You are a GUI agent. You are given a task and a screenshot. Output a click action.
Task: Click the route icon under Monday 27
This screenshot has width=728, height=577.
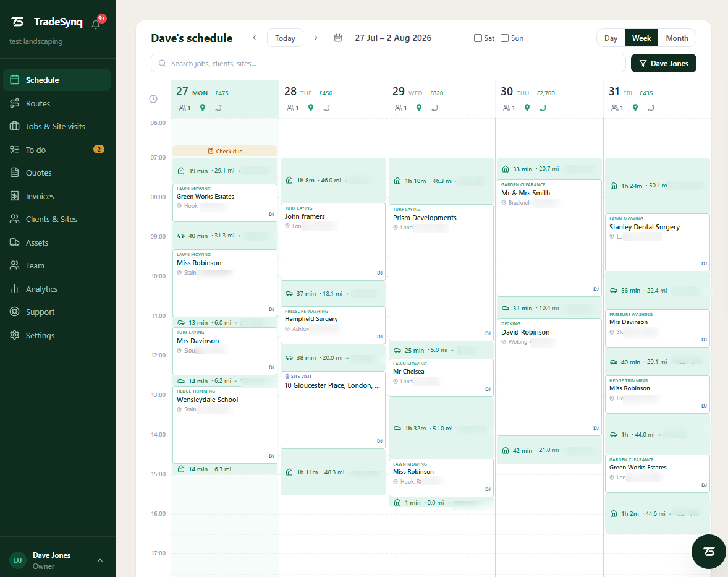[x=219, y=108]
